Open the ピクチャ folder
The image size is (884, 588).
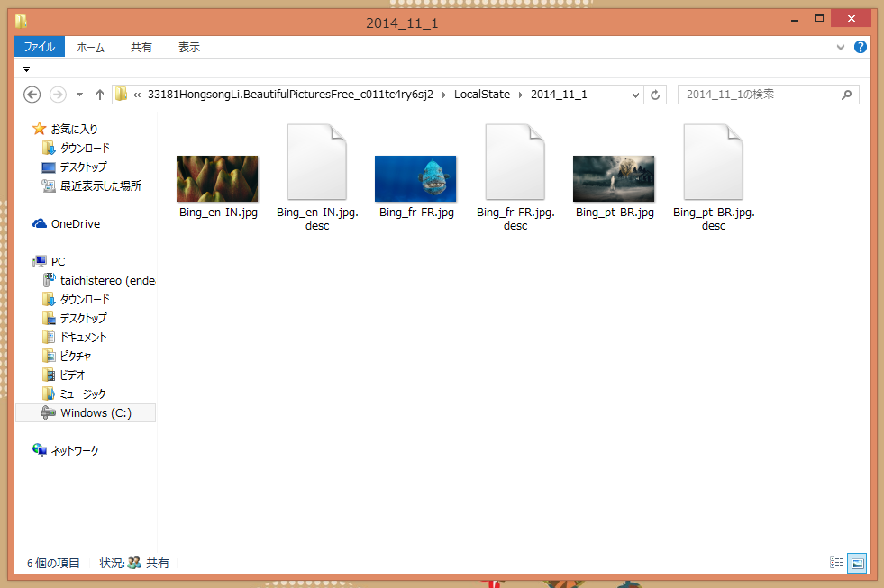coord(67,356)
